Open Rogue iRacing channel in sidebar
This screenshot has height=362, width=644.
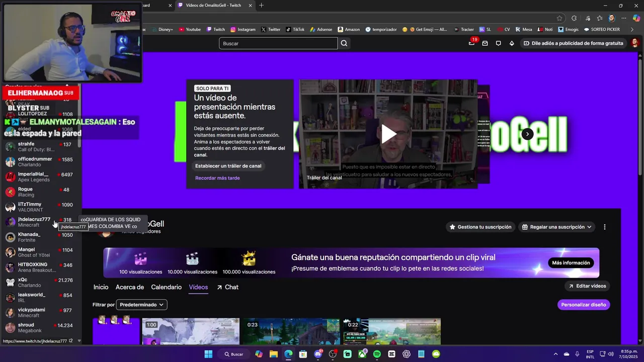[40, 192]
